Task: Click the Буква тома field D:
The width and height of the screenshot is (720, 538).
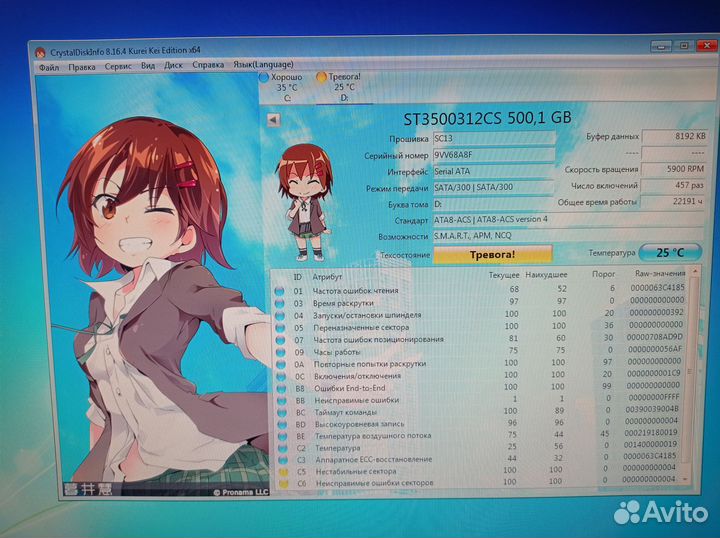Action: (494, 203)
